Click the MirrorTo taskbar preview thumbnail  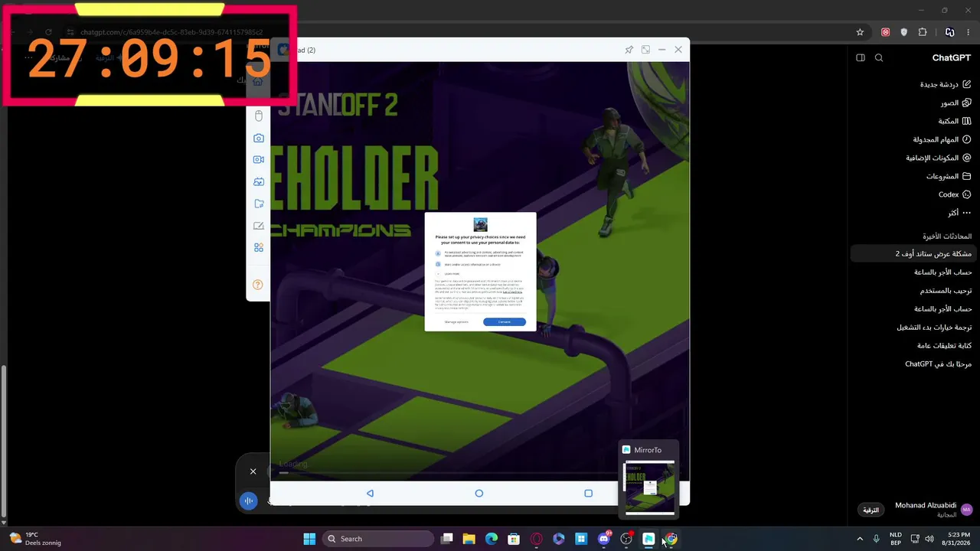649,487
